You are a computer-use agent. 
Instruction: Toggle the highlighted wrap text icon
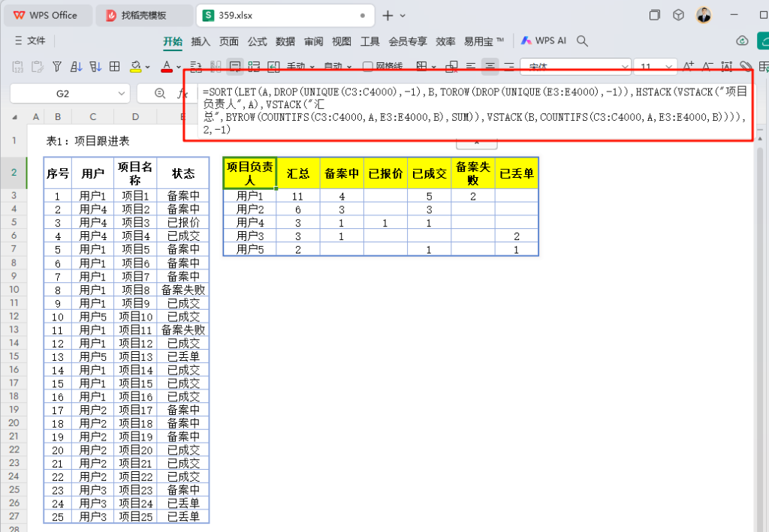235,66
